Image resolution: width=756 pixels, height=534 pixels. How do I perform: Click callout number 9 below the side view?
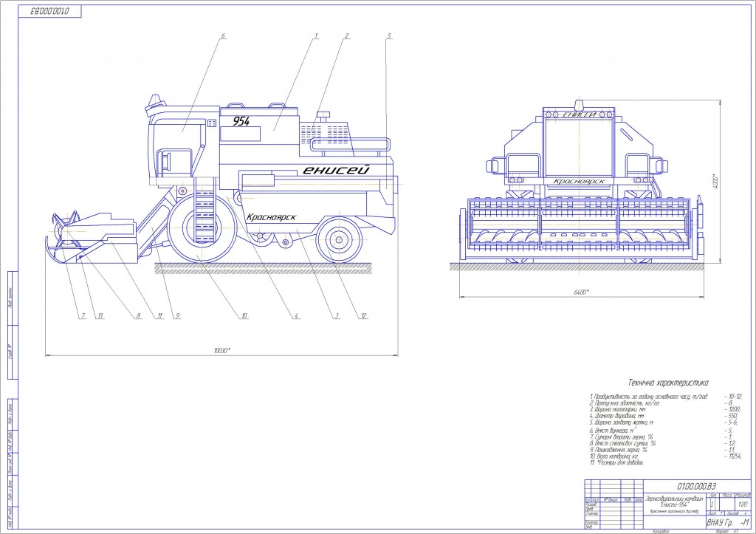coord(177,316)
